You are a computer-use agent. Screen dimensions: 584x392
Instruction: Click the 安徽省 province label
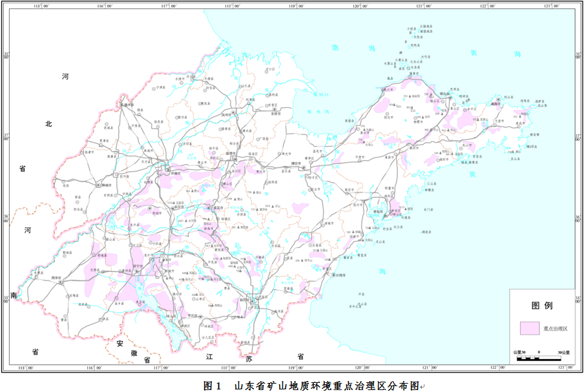pyautogui.click(x=134, y=353)
